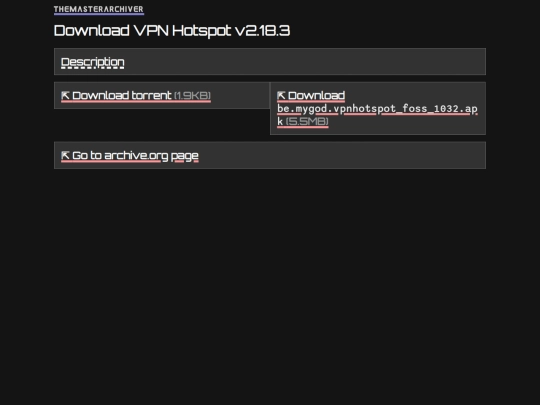Click the Description panel box
This screenshot has width=540, height=405.
pos(270,62)
